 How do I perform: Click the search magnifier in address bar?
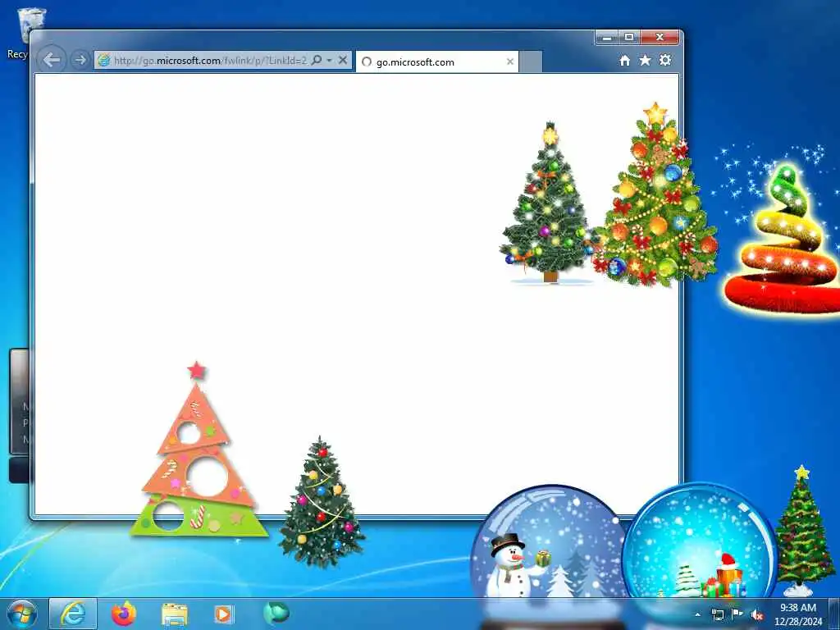(x=317, y=60)
